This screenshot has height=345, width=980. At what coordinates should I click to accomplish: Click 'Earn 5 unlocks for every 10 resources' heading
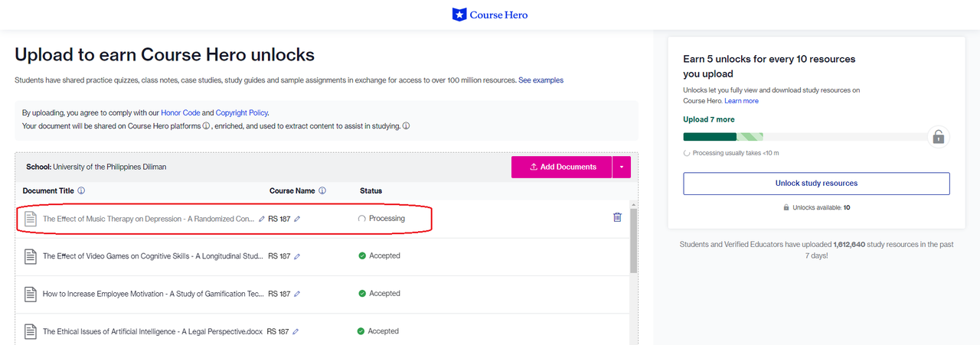(769, 67)
